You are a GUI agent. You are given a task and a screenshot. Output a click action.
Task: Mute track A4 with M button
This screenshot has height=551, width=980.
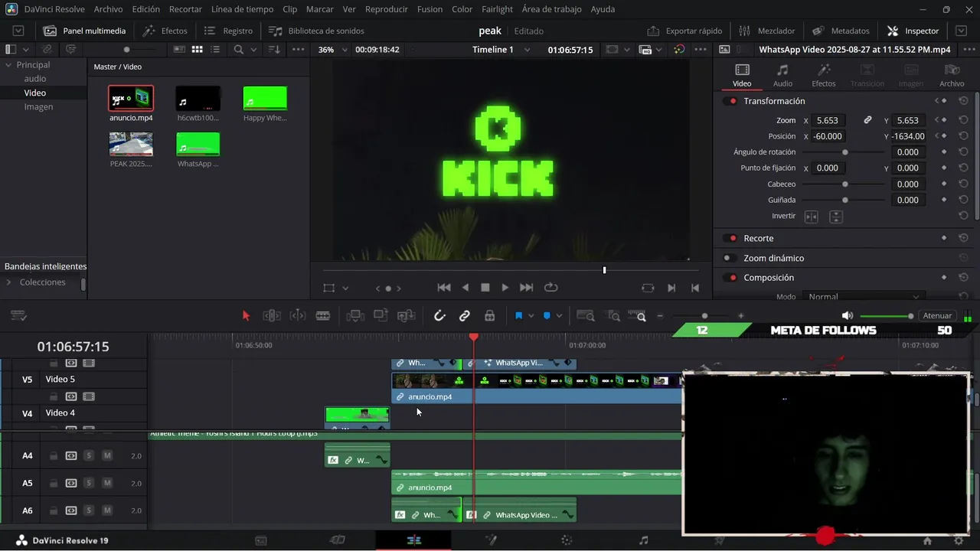107,455
